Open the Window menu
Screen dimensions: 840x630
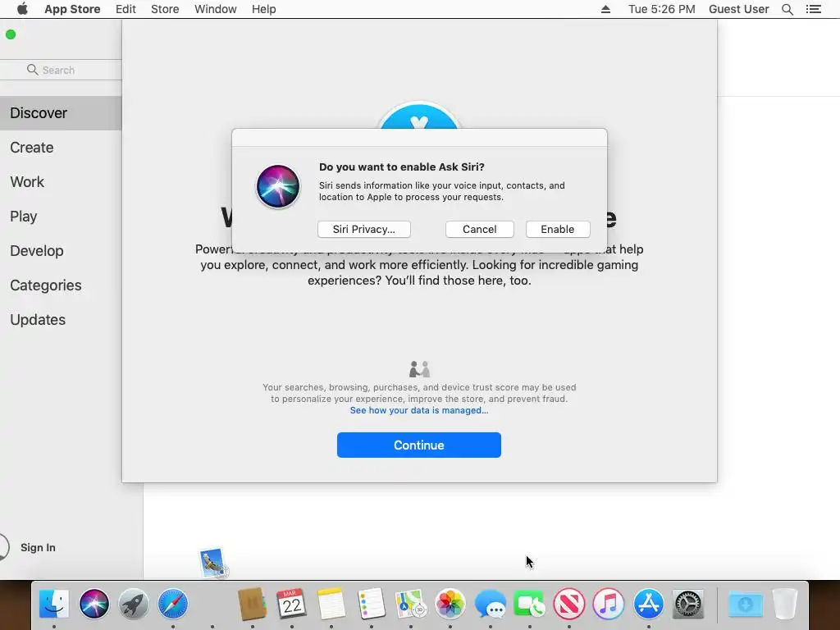pos(216,9)
